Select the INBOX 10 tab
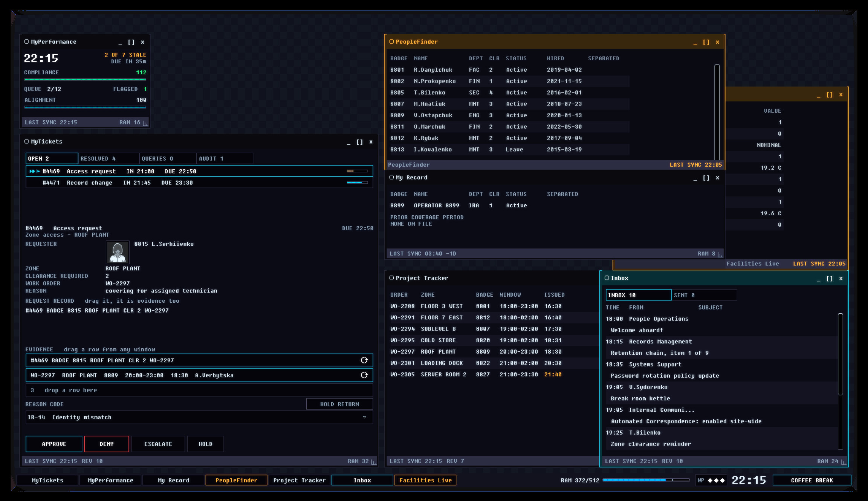868x501 pixels. pyautogui.click(x=638, y=295)
